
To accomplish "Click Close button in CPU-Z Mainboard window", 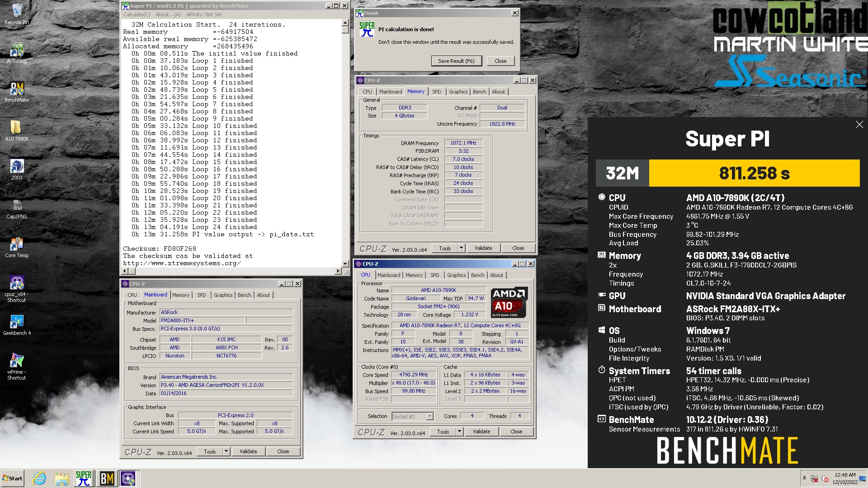I will pos(283,451).
